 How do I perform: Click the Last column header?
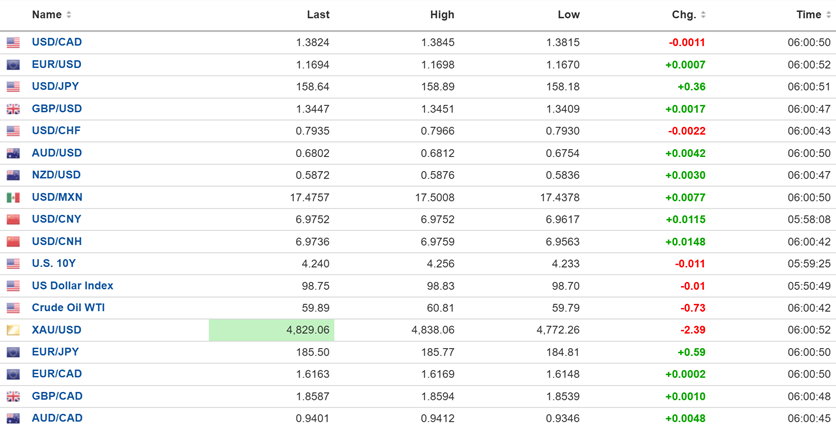coord(318,15)
